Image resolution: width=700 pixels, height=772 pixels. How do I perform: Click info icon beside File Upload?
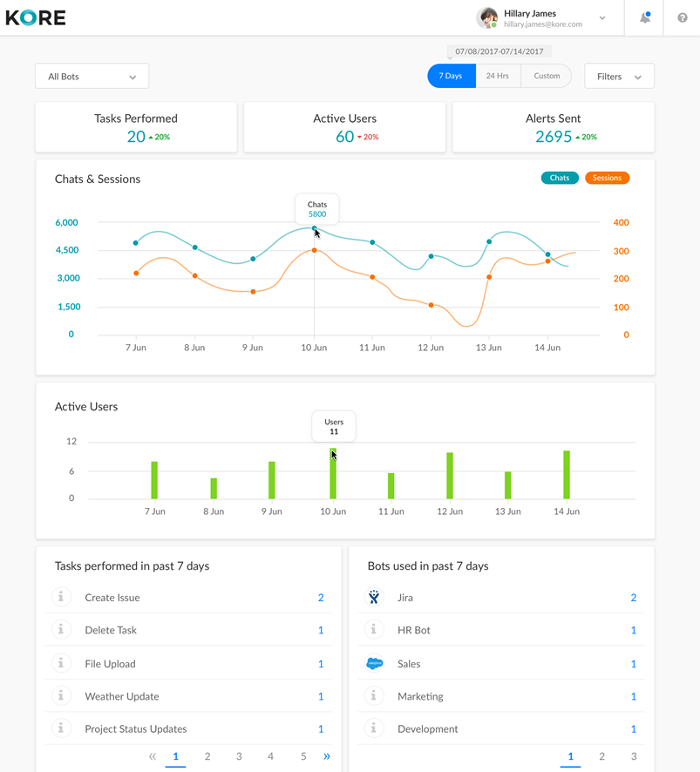tap(61, 663)
